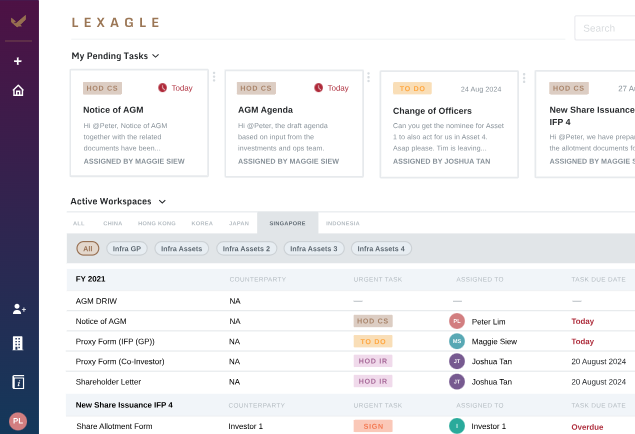The width and height of the screenshot is (635, 434).
Task: Click the add user icon in sidebar
Action: click(x=19, y=309)
